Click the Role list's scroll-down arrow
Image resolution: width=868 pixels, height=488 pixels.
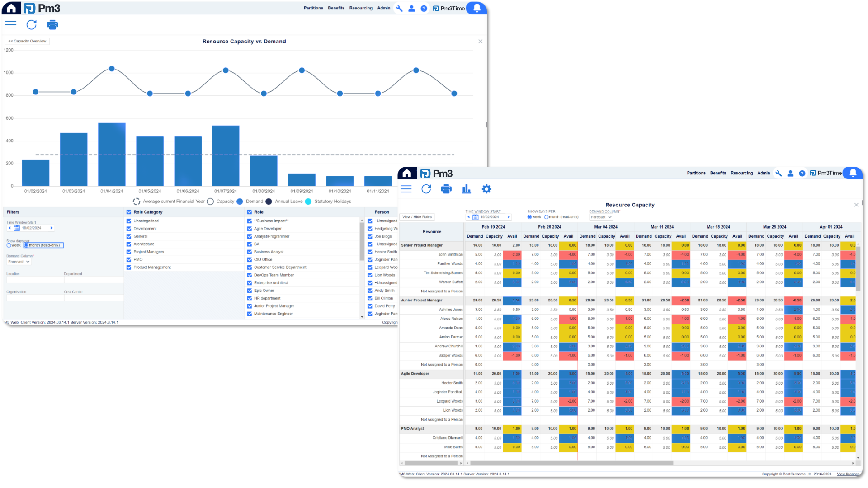pos(362,317)
